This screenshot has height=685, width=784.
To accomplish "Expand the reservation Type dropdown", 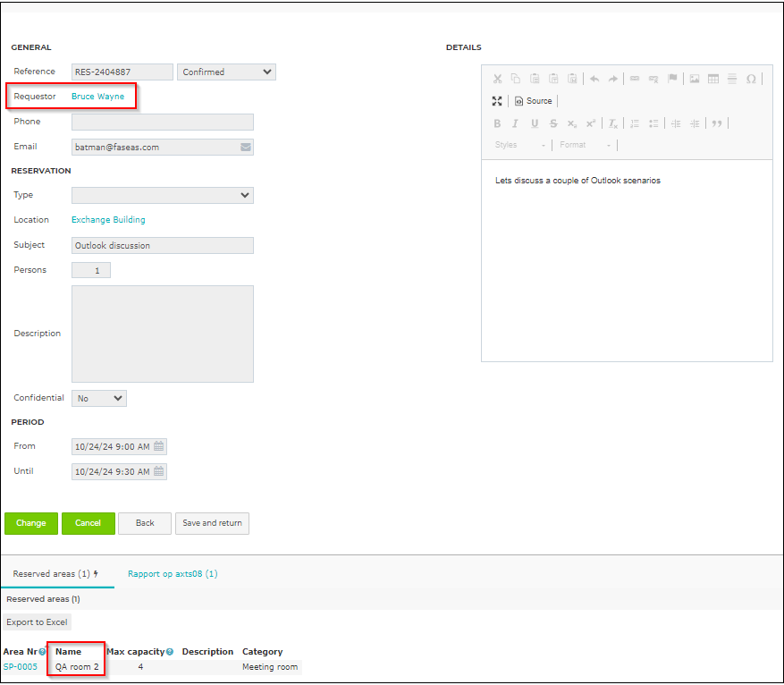I will pyautogui.click(x=163, y=195).
